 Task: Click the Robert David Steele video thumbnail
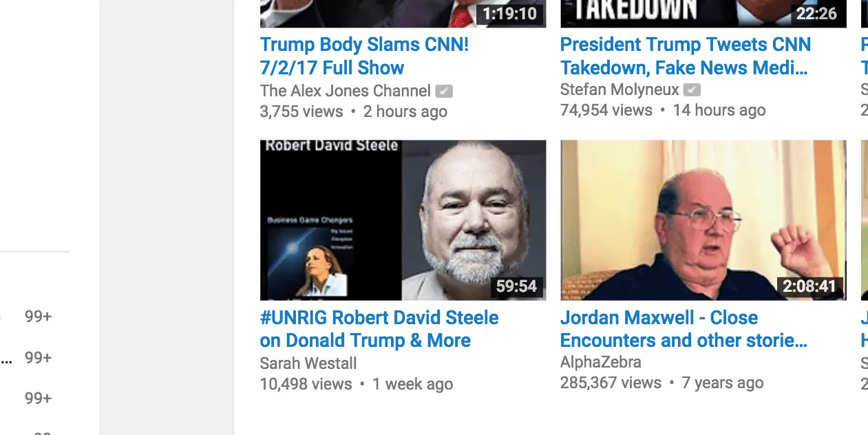coord(403,220)
